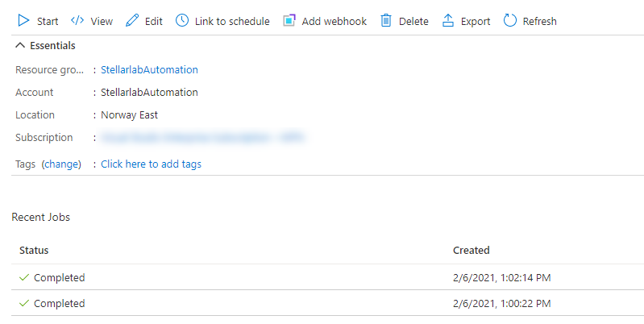
Task: Click the Delete trash can icon
Action: [385, 20]
